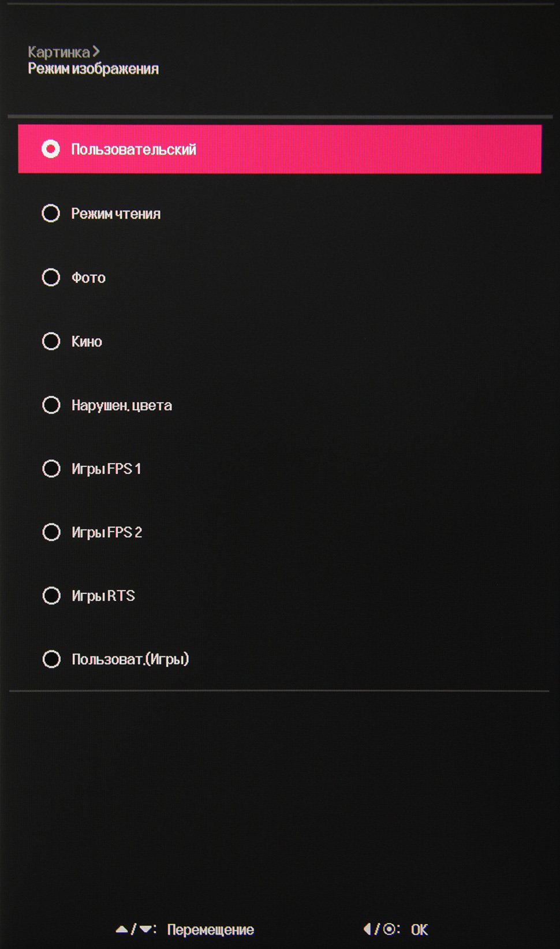This screenshot has height=949, width=560.
Task: Pick the Игры FPS 1 radio button
Action: [51, 469]
